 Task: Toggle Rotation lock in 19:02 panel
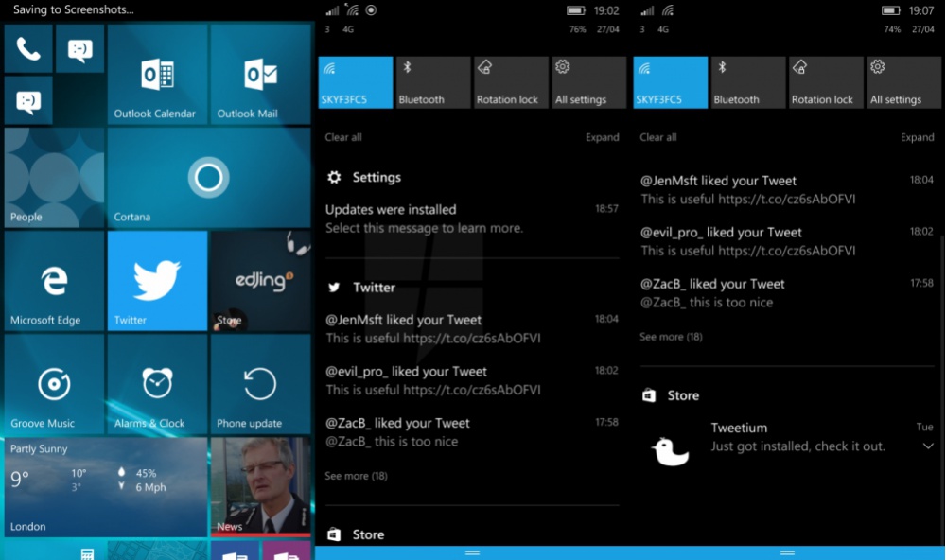tap(511, 82)
